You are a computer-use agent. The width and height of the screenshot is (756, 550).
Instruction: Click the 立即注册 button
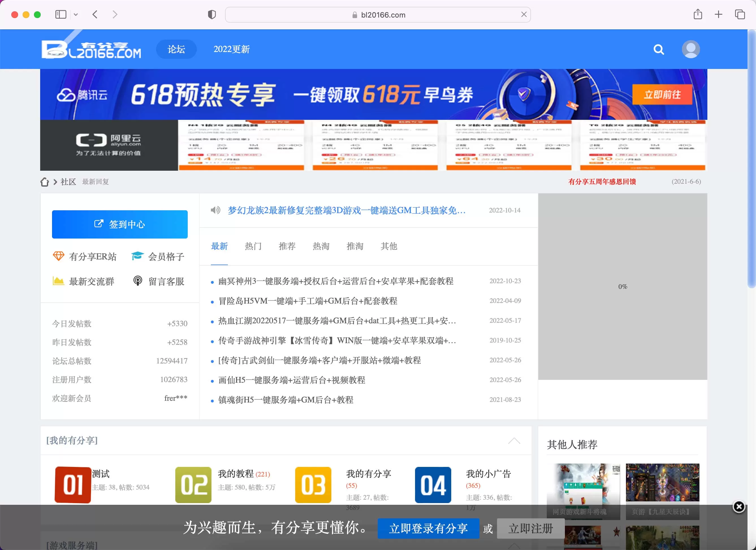[530, 528]
